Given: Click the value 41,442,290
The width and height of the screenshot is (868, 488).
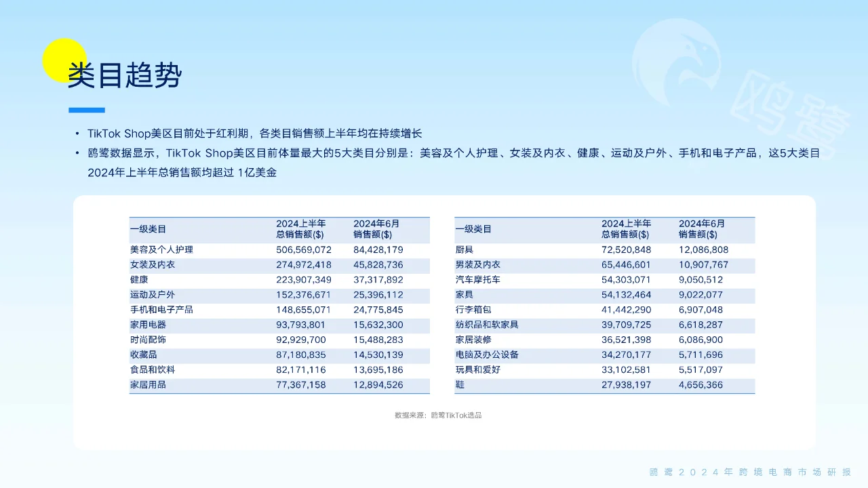Looking at the screenshot, I should (x=627, y=310).
